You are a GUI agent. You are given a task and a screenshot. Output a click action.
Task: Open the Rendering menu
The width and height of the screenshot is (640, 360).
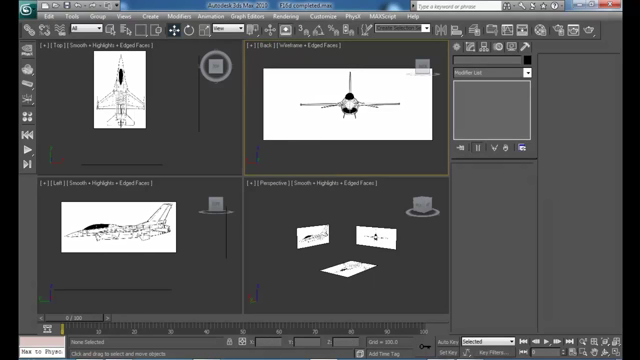pyautogui.click(x=286, y=16)
